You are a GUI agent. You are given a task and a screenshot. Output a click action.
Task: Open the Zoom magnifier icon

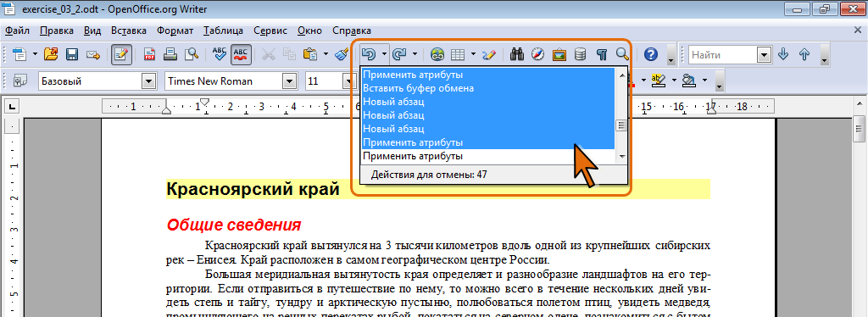pos(623,54)
